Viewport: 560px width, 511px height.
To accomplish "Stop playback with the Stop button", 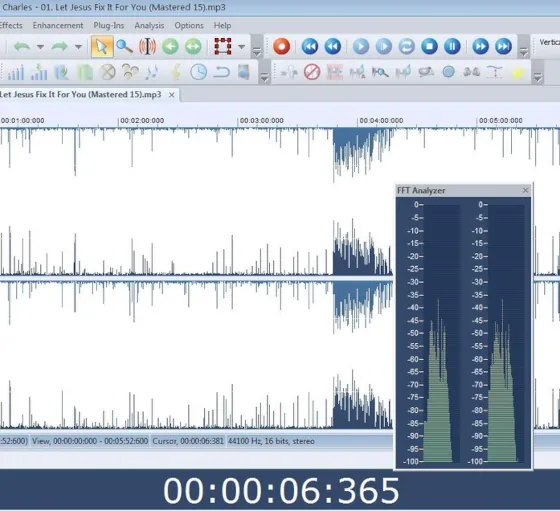I will tap(429, 46).
